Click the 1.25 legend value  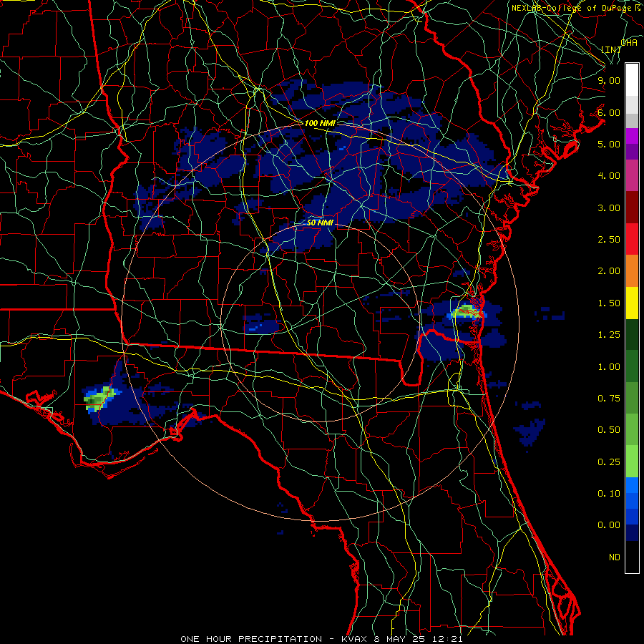tap(609, 335)
